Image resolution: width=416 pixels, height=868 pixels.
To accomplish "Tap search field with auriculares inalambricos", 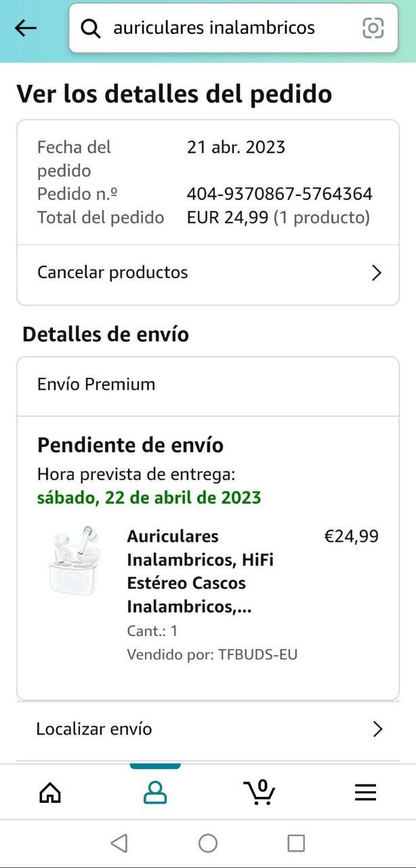I will (x=224, y=28).
